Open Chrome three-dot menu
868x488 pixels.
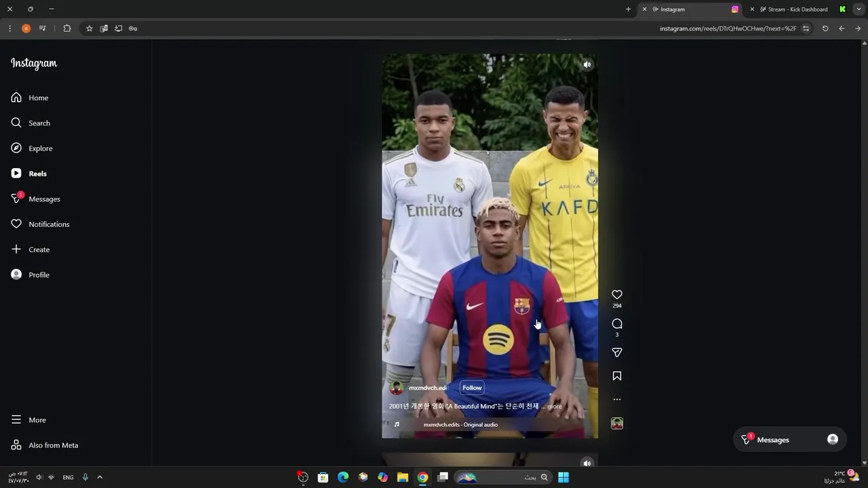tap(9, 28)
